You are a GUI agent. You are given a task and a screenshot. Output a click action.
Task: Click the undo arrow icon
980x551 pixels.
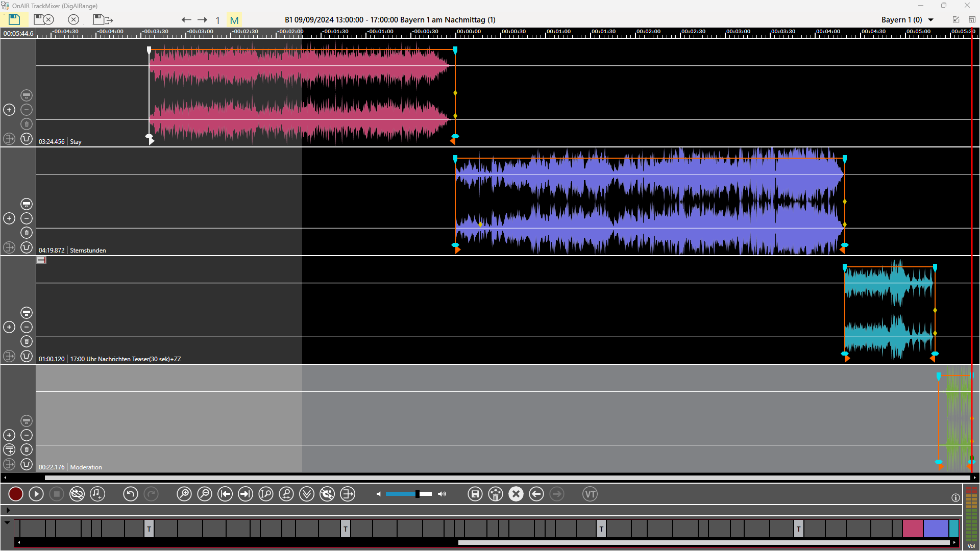(x=130, y=494)
